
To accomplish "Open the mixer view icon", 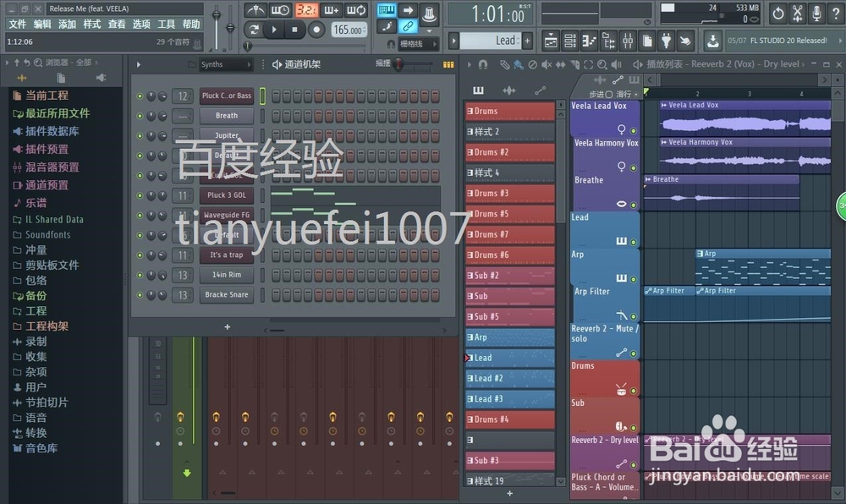I will tap(628, 41).
